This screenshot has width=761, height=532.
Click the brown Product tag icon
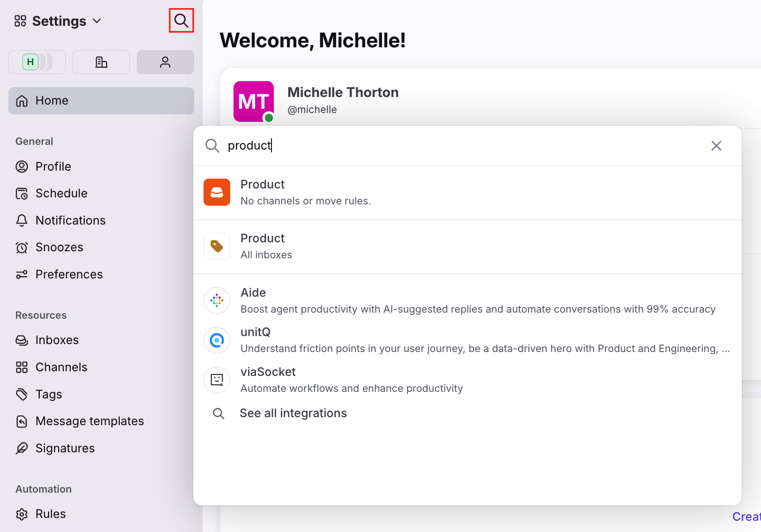point(217,246)
